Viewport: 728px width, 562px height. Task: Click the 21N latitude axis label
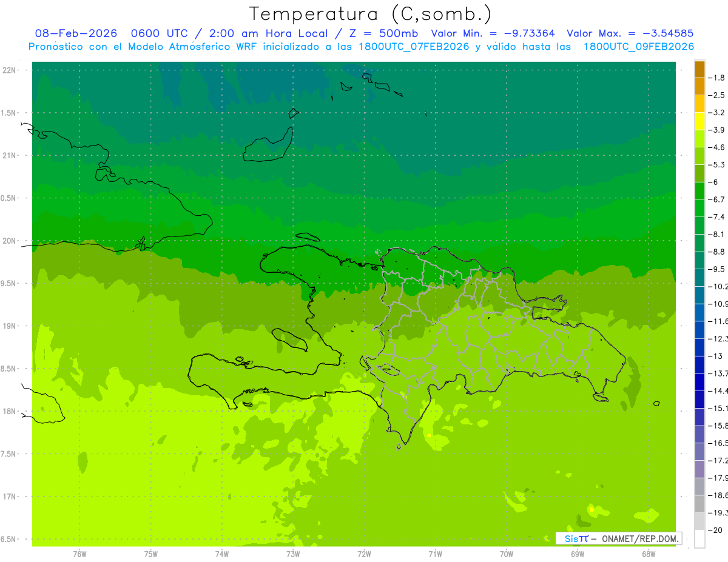coord(9,156)
